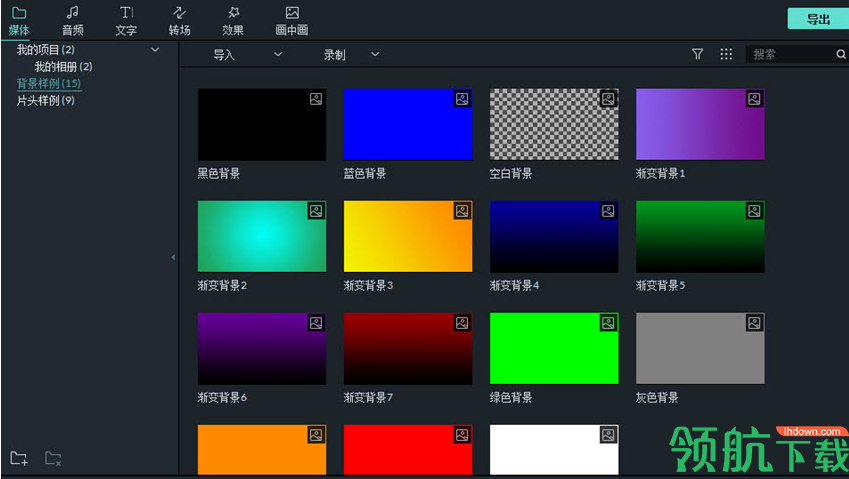Screen dimensions: 849x479
Task: Click the 渐变背景4 caption text
Action: click(x=514, y=286)
